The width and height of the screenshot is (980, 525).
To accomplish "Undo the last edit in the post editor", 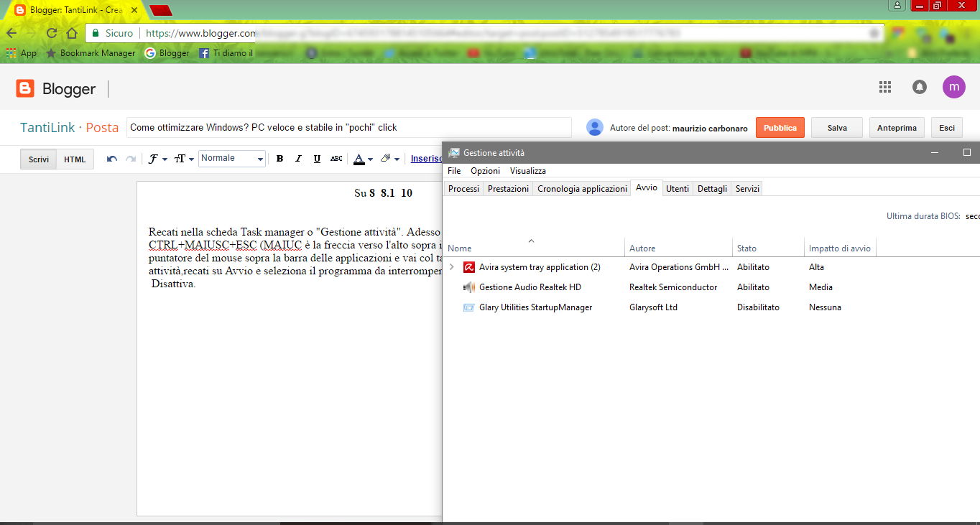I will coord(112,159).
